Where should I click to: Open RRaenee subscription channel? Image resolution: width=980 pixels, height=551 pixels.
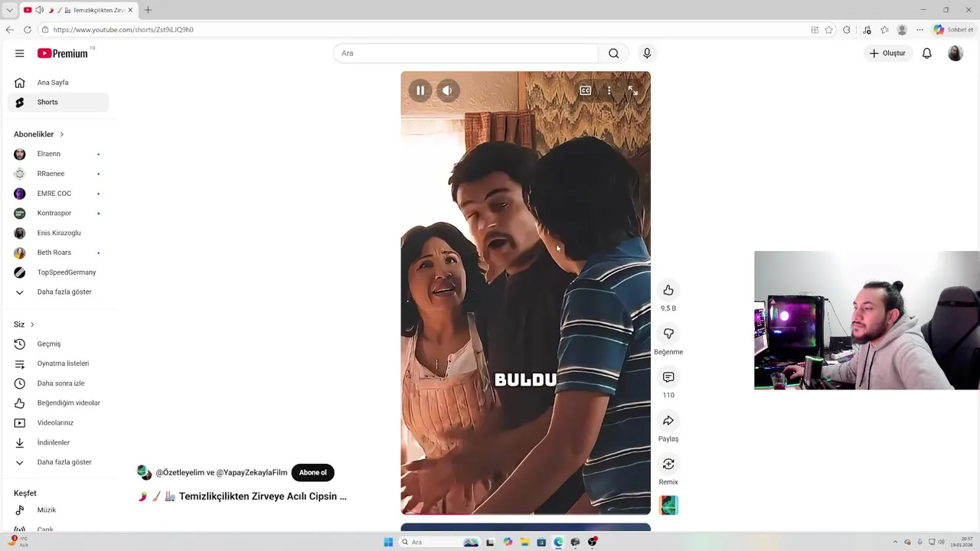(58, 174)
